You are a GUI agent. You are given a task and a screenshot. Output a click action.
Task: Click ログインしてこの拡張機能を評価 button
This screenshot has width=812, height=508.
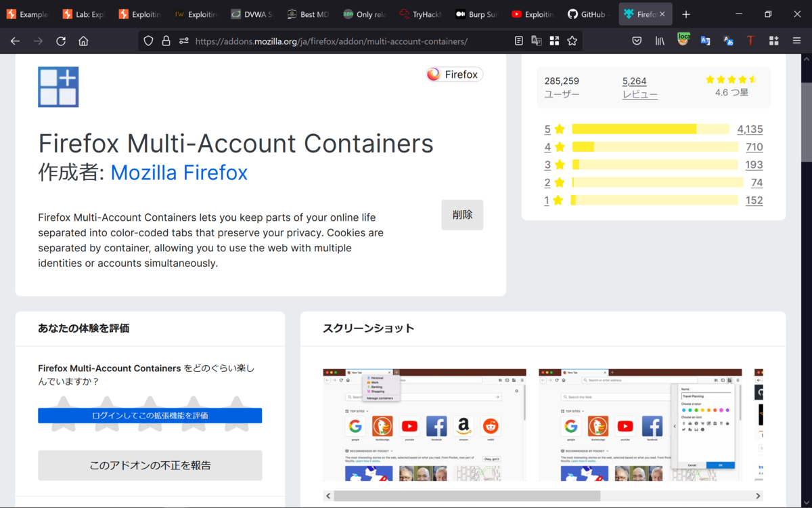(150, 415)
